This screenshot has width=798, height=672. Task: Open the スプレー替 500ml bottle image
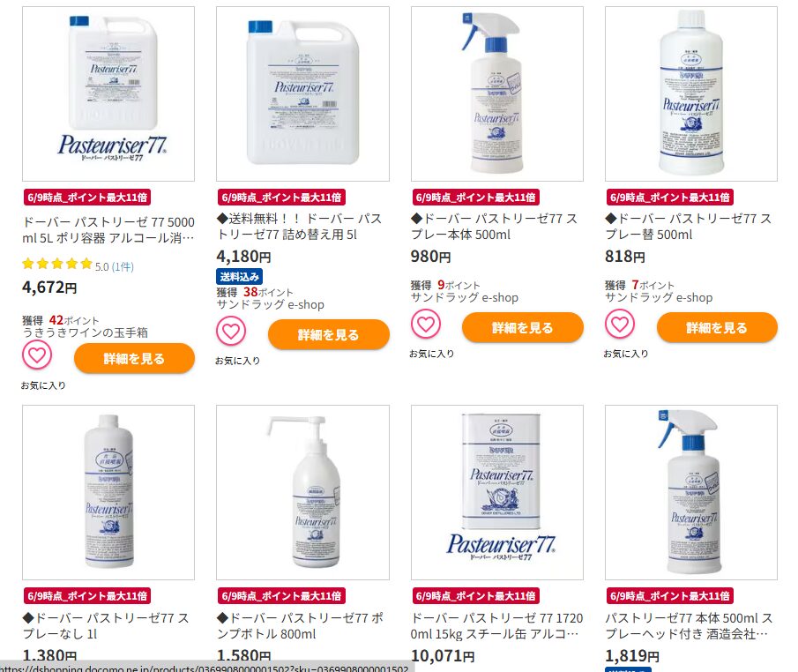point(691,93)
